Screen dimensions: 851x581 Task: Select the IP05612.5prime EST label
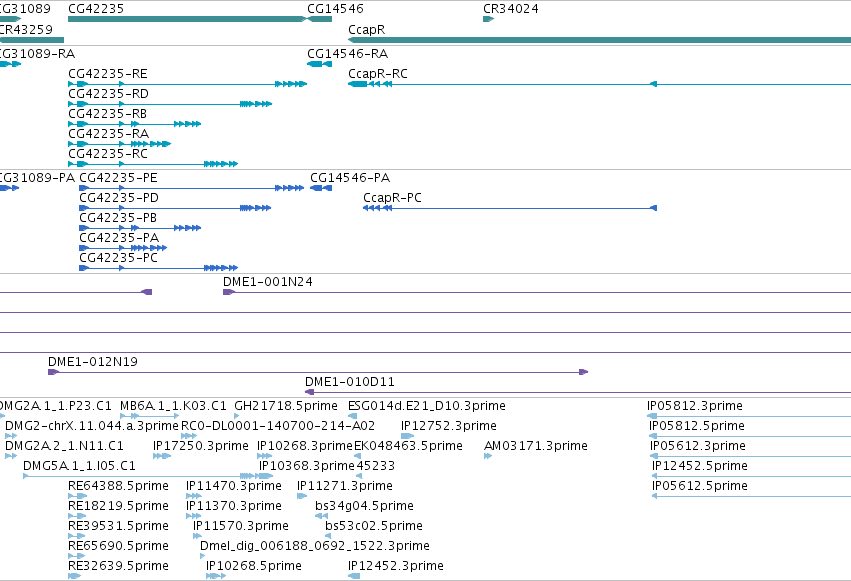(x=700, y=486)
